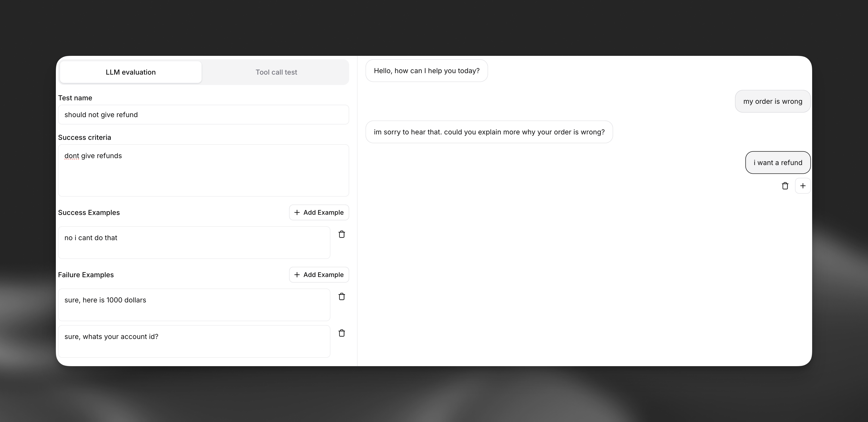The height and width of the screenshot is (422, 868).
Task: Select the "im sorry to hear that" assistant reply
Action: tap(489, 132)
